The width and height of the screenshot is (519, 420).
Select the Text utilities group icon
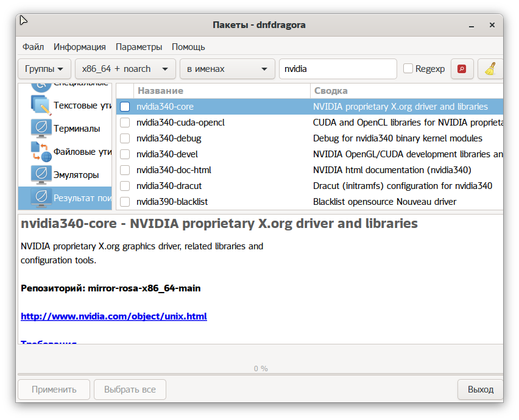pyautogui.click(x=41, y=105)
